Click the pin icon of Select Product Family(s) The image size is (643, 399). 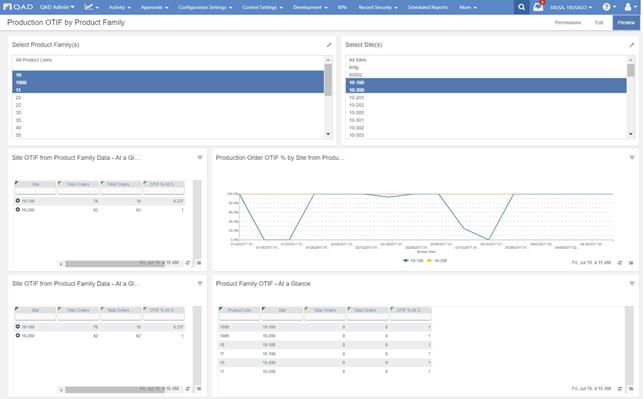pos(328,45)
